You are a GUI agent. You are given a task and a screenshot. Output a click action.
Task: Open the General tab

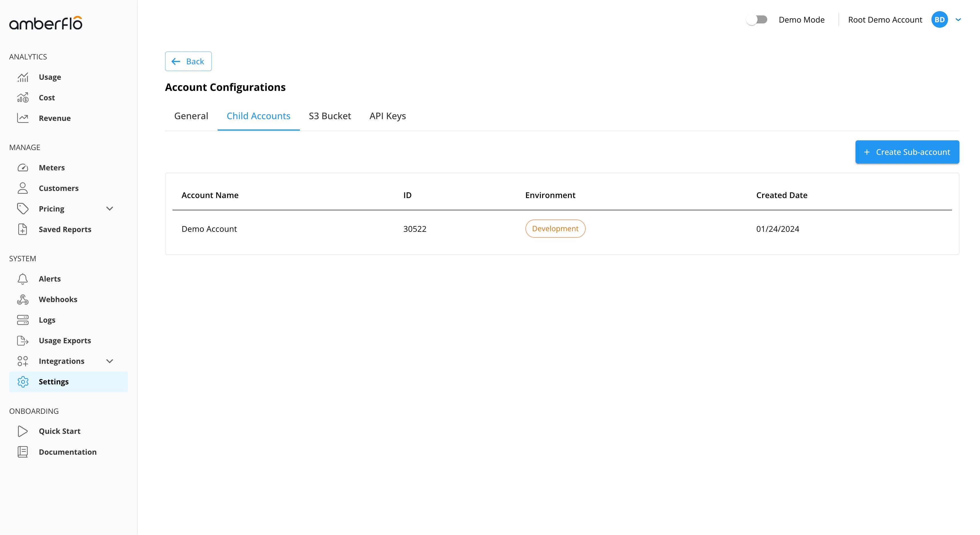(191, 116)
